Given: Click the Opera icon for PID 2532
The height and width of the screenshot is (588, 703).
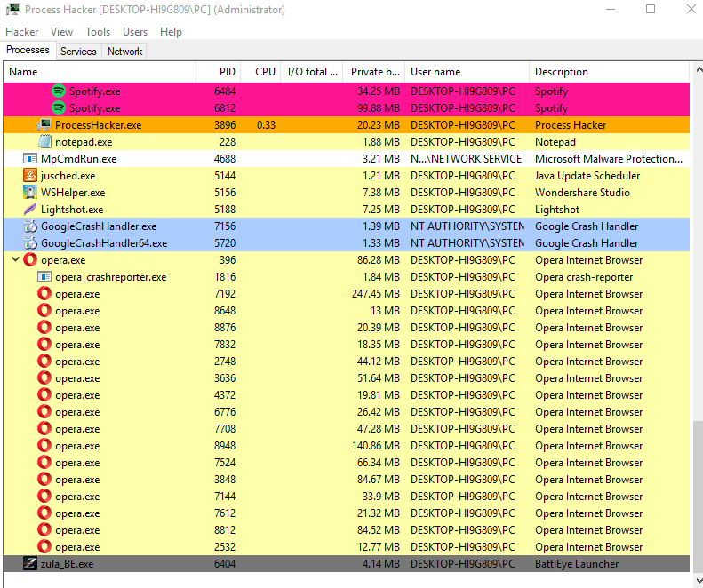Looking at the screenshot, I should pos(44,547).
